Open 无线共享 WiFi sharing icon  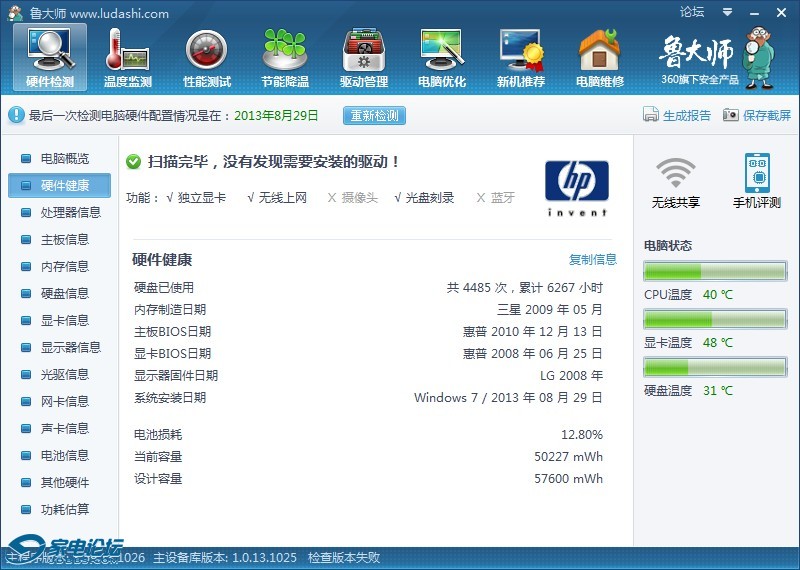(x=676, y=174)
